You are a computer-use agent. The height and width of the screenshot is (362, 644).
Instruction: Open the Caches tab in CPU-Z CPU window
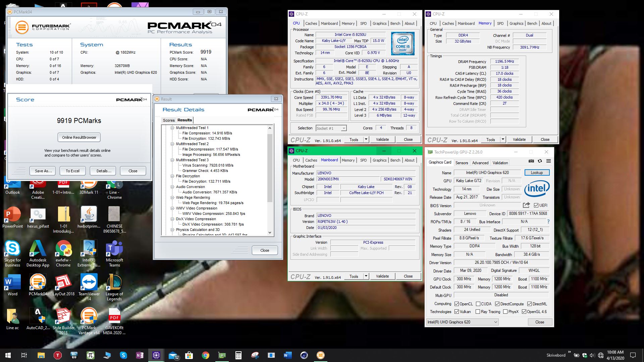point(311,23)
